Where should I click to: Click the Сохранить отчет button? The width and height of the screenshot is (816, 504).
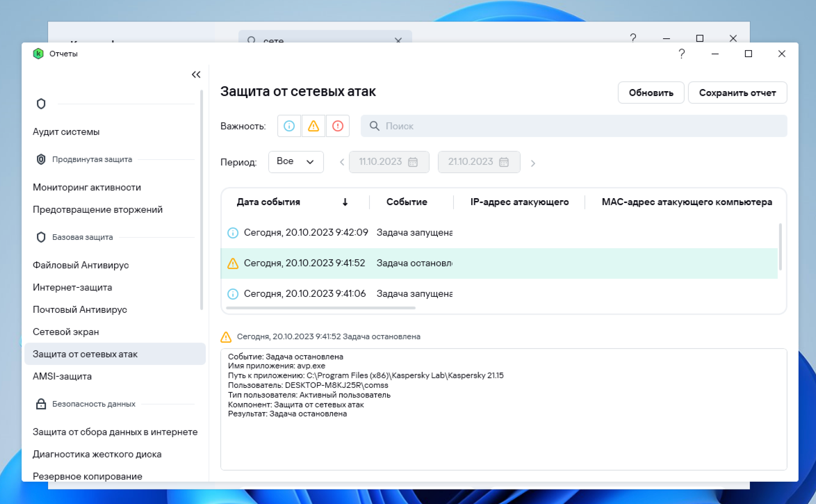coord(737,92)
